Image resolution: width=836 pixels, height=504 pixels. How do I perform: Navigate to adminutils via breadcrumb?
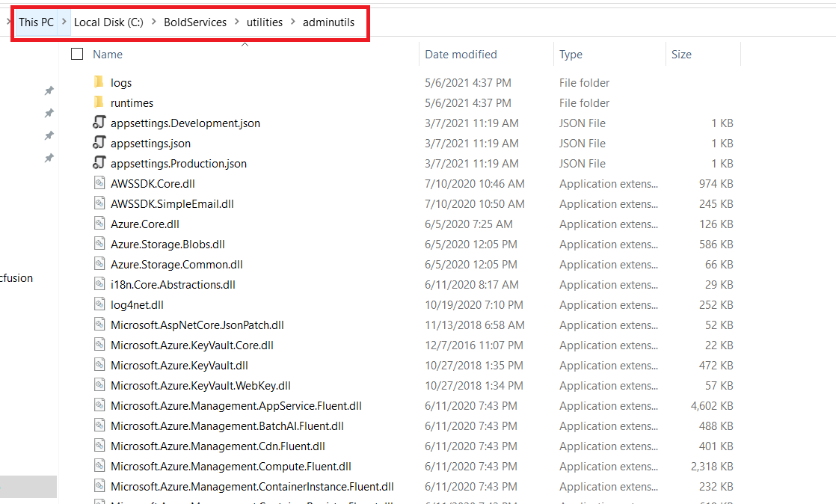click(329, 22)
